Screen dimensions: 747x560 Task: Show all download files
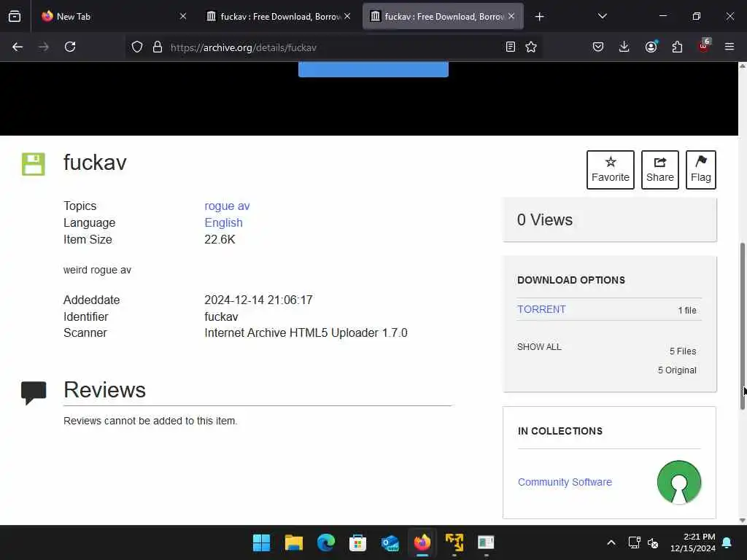[x=539, y=346]
